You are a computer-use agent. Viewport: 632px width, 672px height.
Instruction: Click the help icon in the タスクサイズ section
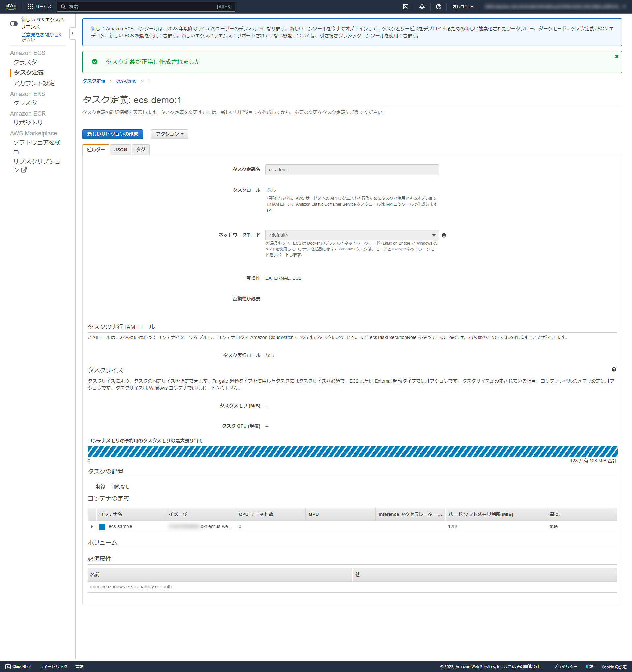[x=614, y=369]
